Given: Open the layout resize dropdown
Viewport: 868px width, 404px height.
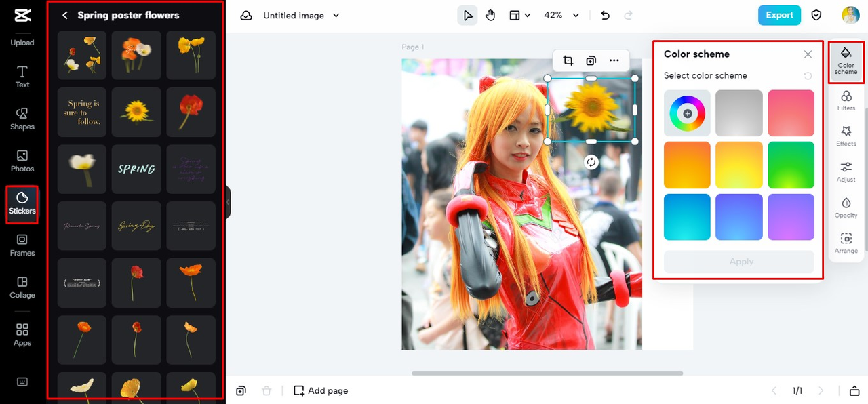Looking at the screenshot, I should point(519,15).
